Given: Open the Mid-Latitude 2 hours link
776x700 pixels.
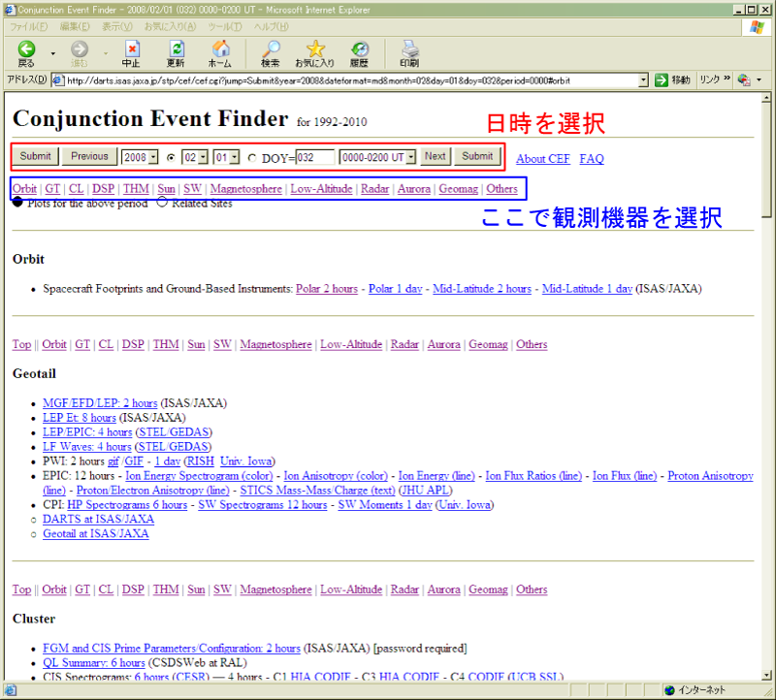Looking at the screenshot, I should tap(482, 288).
